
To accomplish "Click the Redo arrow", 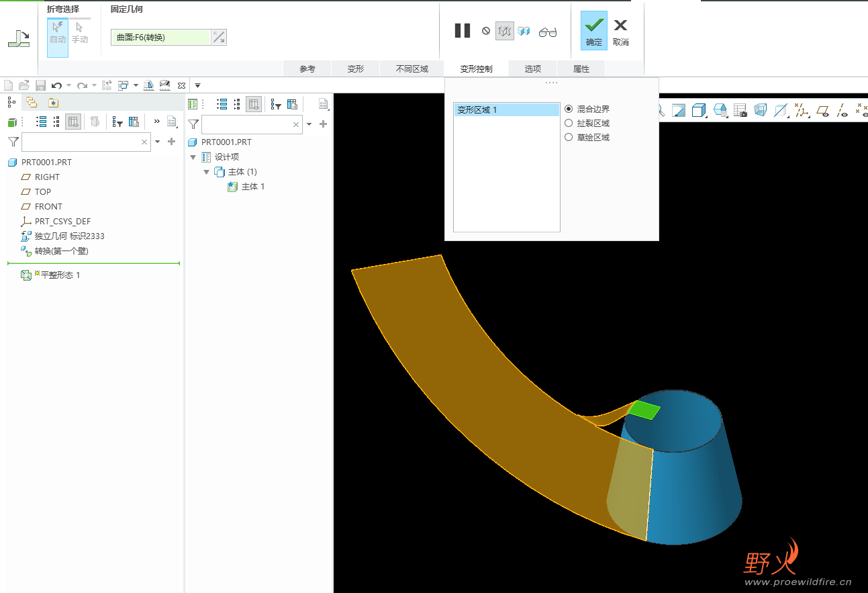I will click(83, 85).
